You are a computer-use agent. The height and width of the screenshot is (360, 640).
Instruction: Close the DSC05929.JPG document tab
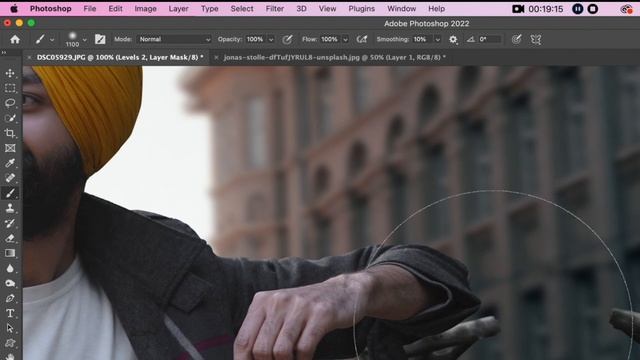29,58
